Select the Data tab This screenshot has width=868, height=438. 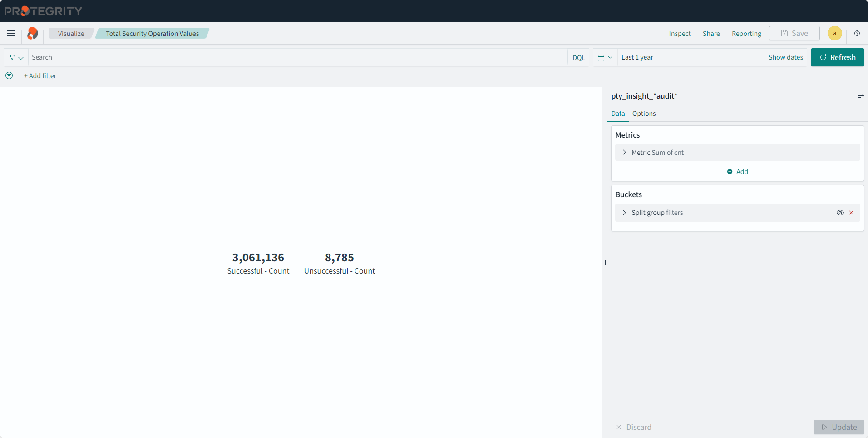[x=618, y=114]
